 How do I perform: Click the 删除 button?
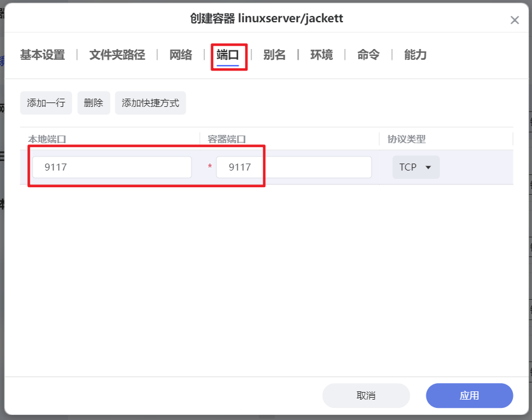[x=94, y=103]
